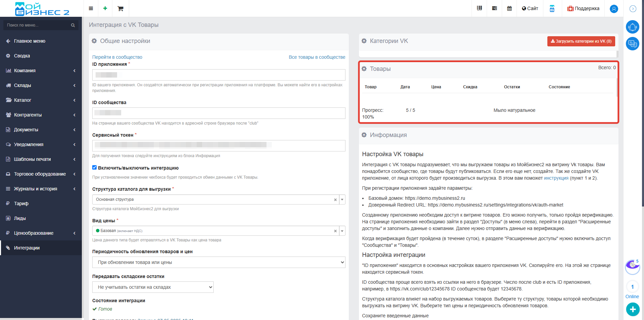Expand the Склады menu section
Viewport: 644px width, 320px height.
(x=41, y=85)
